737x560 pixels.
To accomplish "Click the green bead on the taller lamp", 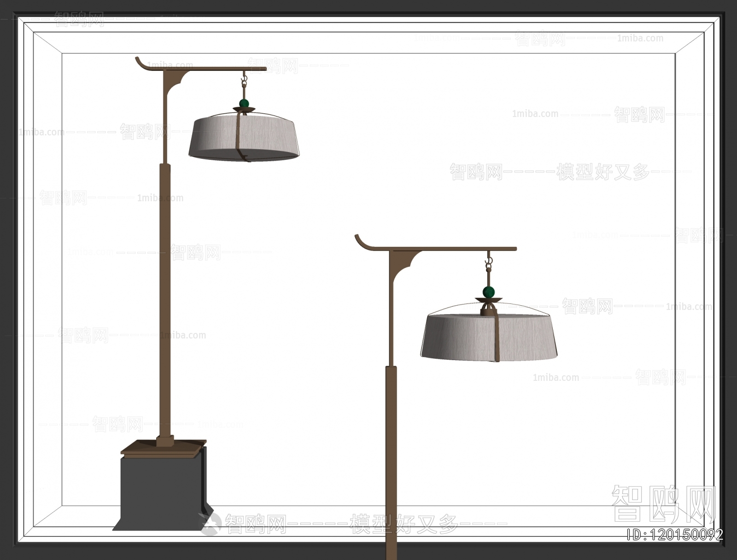I will [x=244, y=103].
